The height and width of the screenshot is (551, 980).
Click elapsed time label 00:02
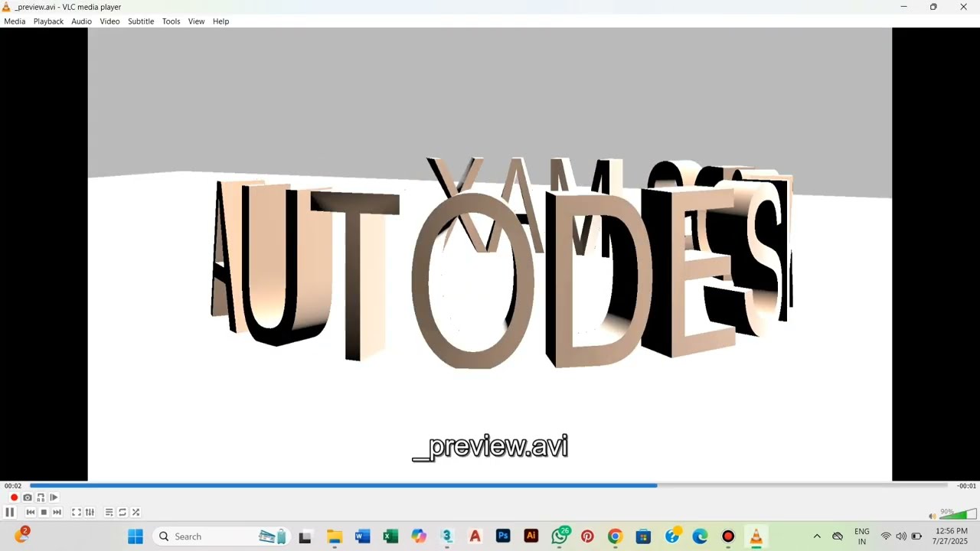coord(13,486)
